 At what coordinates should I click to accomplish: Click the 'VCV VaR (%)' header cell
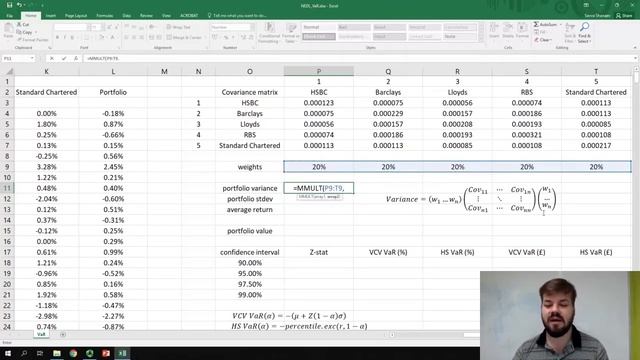(388, 252)
